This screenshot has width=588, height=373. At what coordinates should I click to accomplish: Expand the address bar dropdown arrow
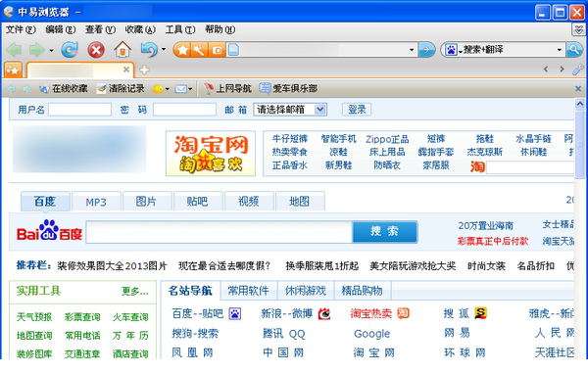click(x=412, y=49)
